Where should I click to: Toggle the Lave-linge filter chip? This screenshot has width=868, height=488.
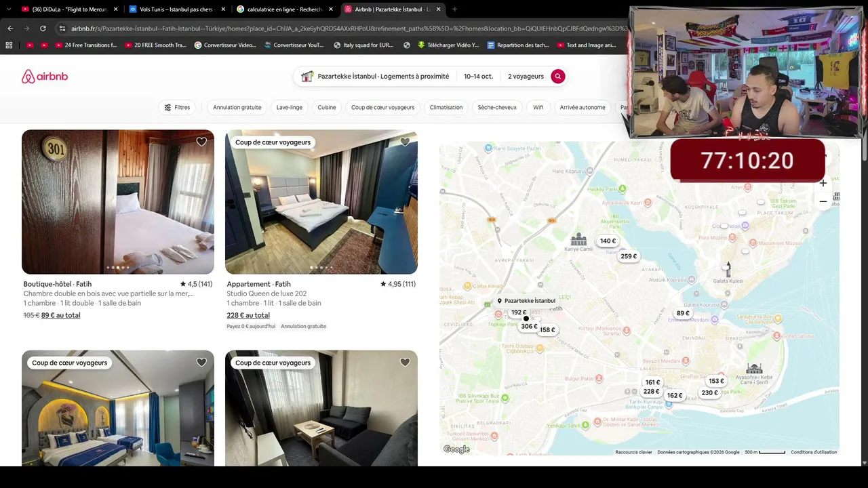pos(290,107)
